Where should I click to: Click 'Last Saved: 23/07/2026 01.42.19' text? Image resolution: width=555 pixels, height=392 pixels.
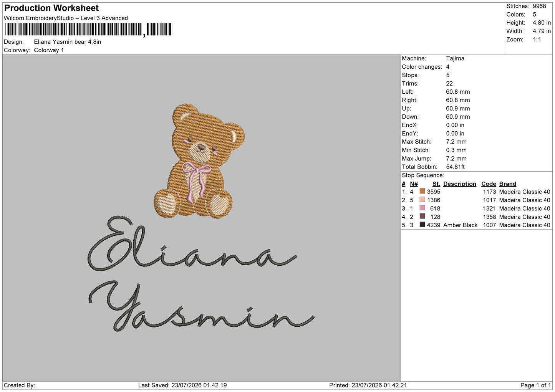pos(182,385)
